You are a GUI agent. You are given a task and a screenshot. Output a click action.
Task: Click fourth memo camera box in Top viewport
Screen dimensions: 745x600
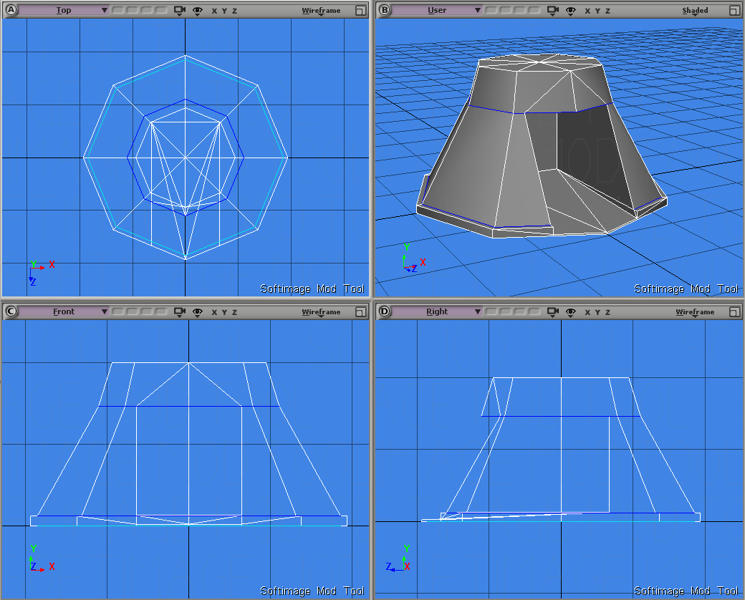162,10
